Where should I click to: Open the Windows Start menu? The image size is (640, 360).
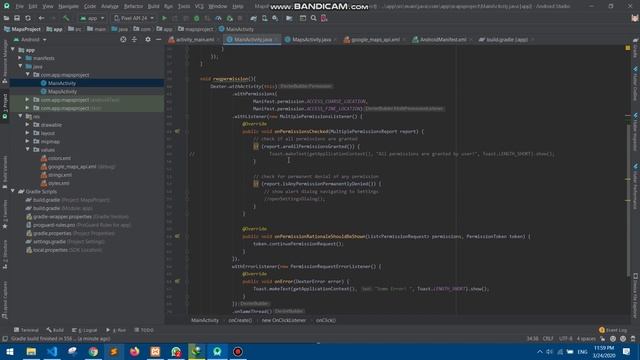(9, 351)
